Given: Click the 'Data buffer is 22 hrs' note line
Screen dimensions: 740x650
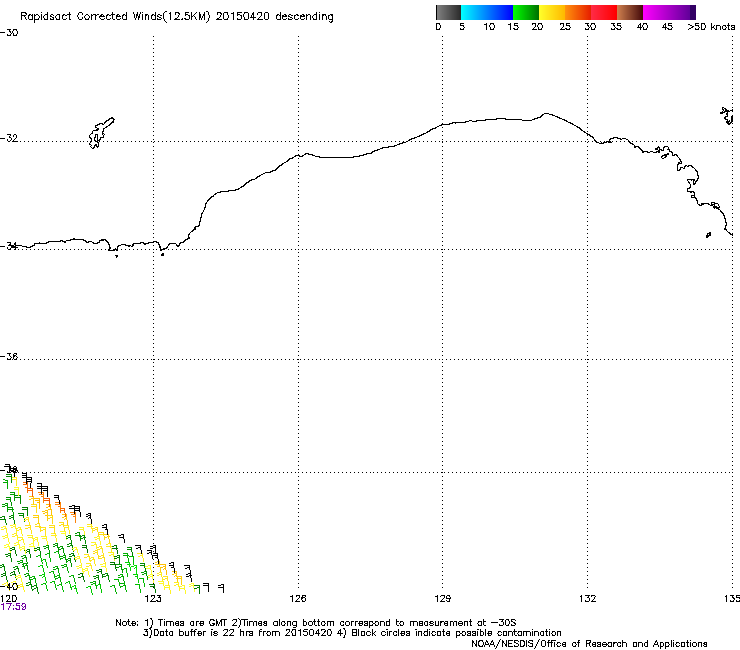Looking at the screenshot, I should 352,633.
